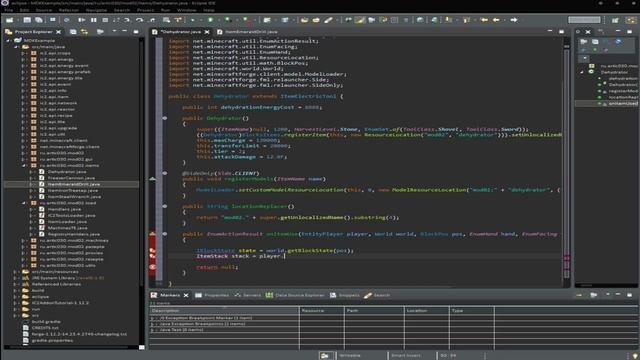Open the Refactor menu
Image resolution: width=640 pixels, height=360 pixels.
69,10
